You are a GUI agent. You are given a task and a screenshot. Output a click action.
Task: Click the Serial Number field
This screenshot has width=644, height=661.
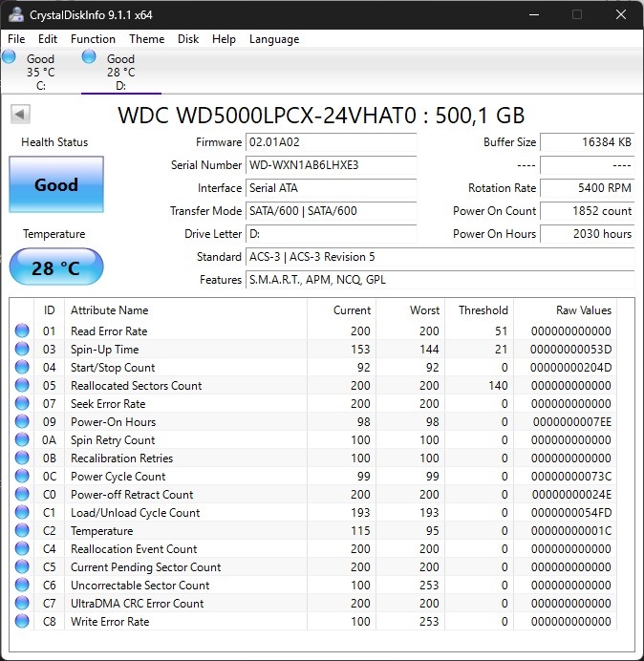pyautogui.click(x=331, y=165)
